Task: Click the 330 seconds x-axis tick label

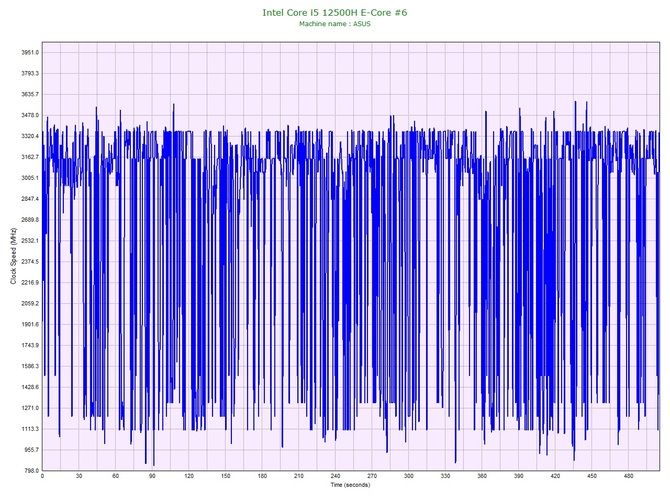Action: [x=445, y=476]
